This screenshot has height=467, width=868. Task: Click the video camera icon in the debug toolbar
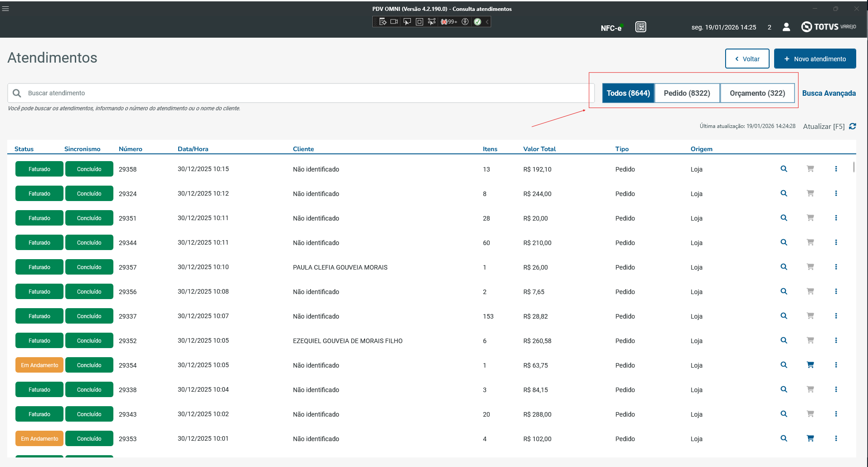coord(394,22)
